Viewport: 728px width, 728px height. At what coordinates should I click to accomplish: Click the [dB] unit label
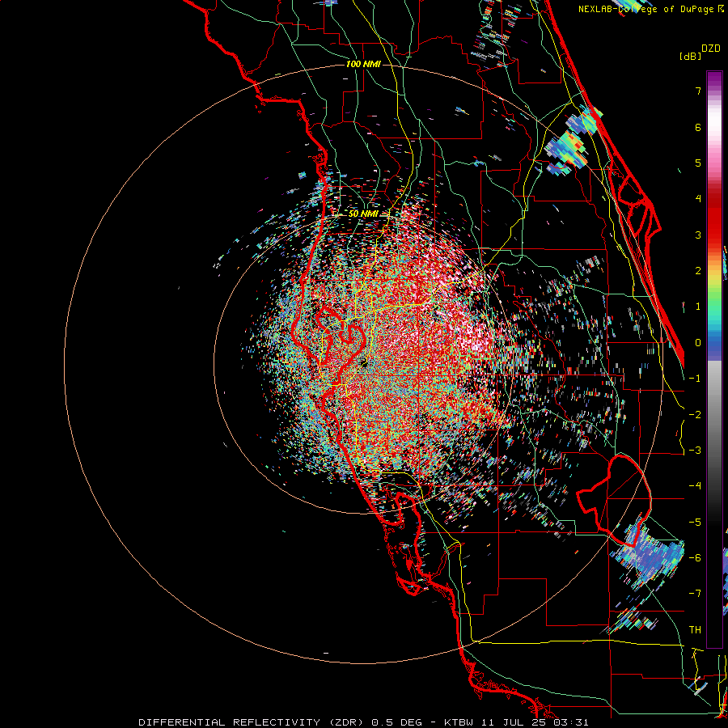point(691,56)
